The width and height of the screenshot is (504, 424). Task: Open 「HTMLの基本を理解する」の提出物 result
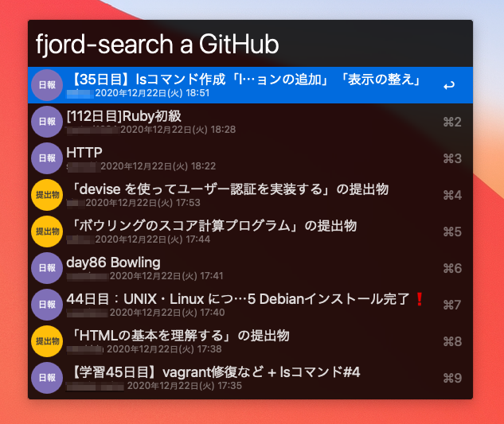coord(250,341)
